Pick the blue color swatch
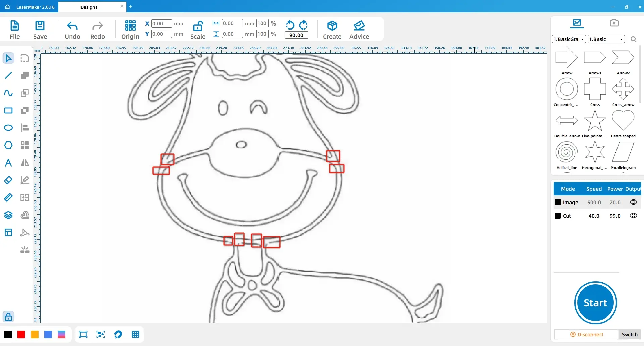The height and width of the screenshot is (346, 644). tap(48, 334)
